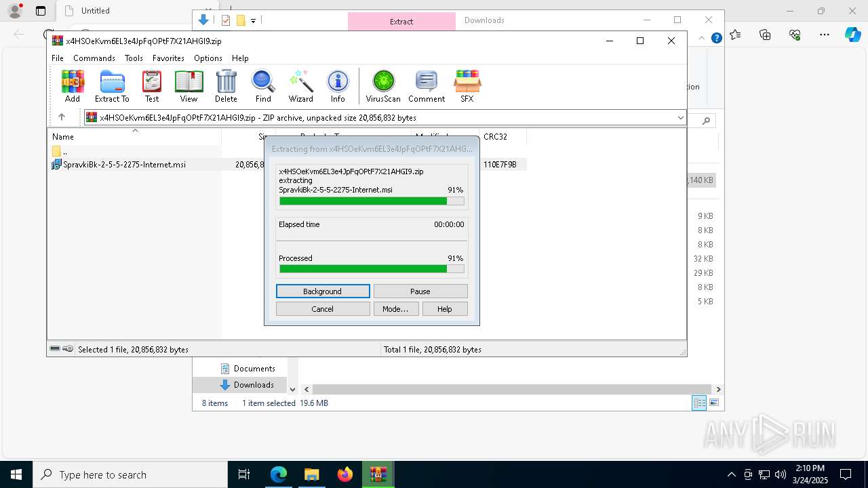Go up one folder level arrow

[x=62, y=117]
